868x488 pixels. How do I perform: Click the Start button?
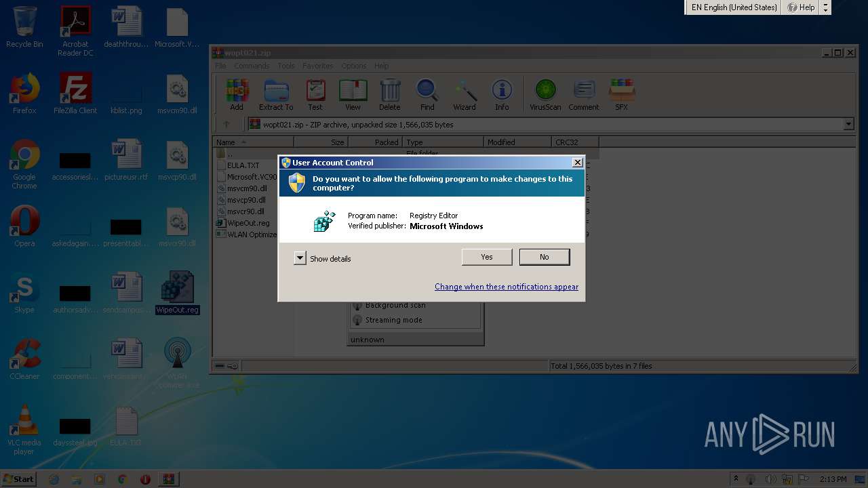coord(19,479)
